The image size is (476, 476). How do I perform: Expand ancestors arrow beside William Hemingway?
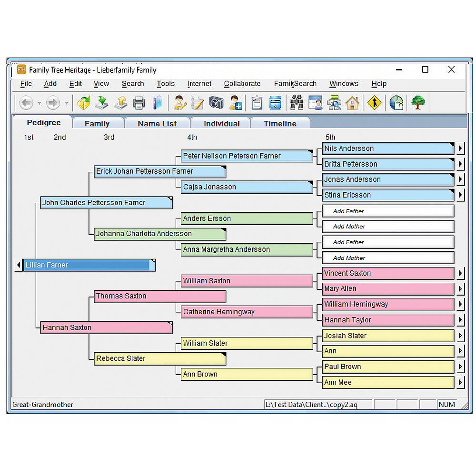coord(460,304)
